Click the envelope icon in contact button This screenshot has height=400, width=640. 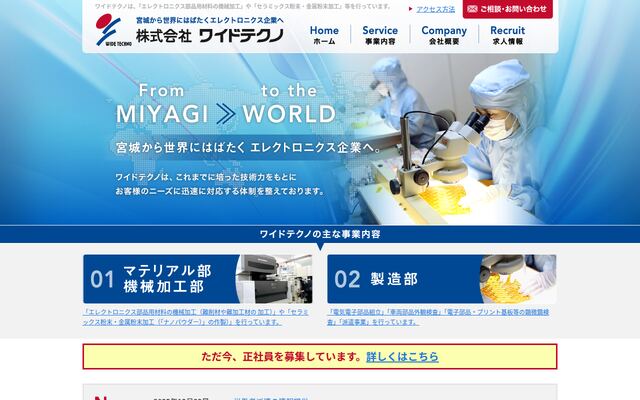coord(472,9)
